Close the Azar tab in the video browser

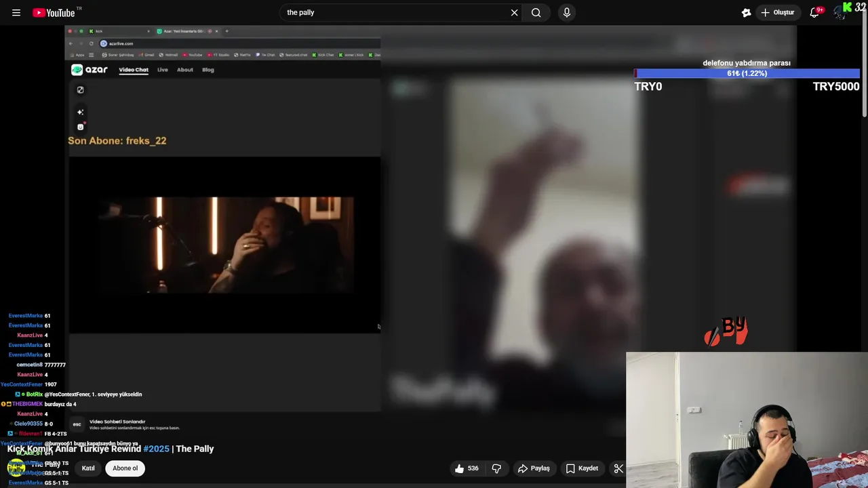pyautogui.click(x=216, y=31)
